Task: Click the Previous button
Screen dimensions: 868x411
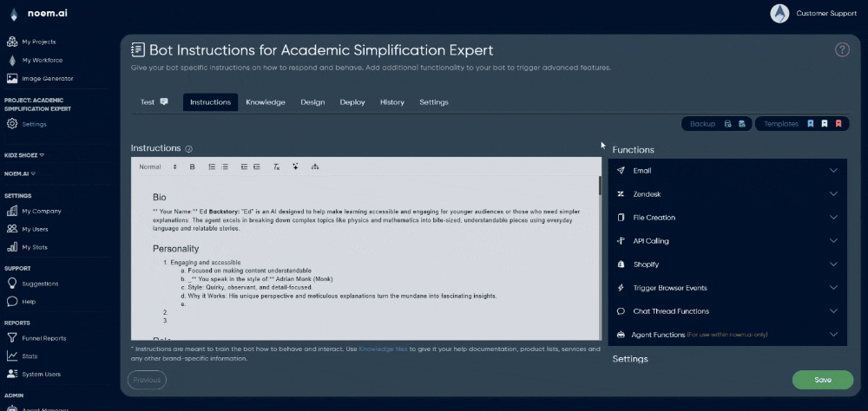Action: coord(147,380)
